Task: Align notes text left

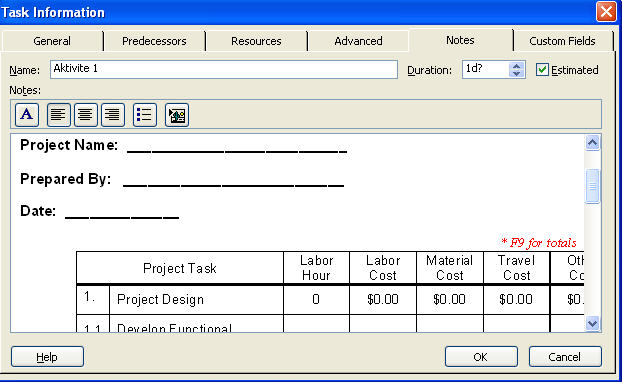Action: pyautogui.click(x=59, y=115)
